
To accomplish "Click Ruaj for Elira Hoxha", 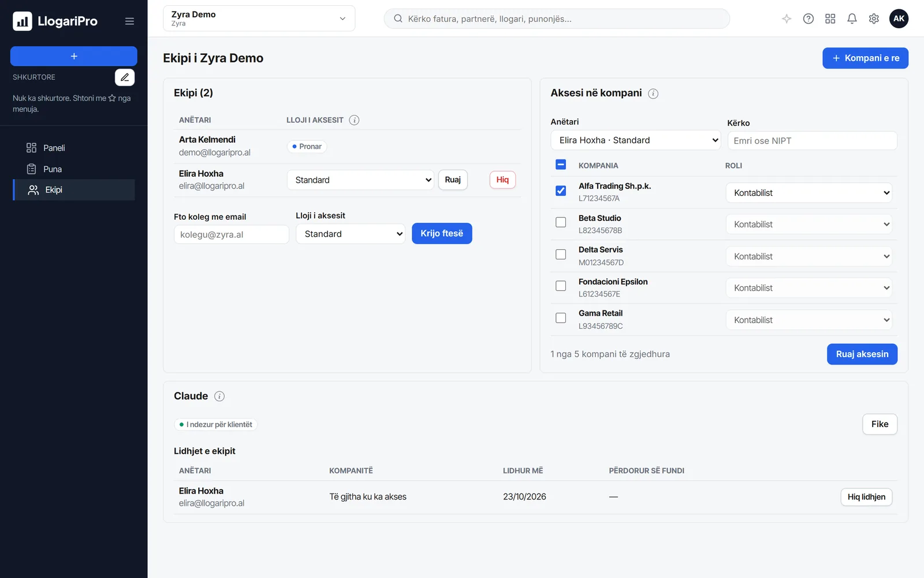I will [453, 180].
